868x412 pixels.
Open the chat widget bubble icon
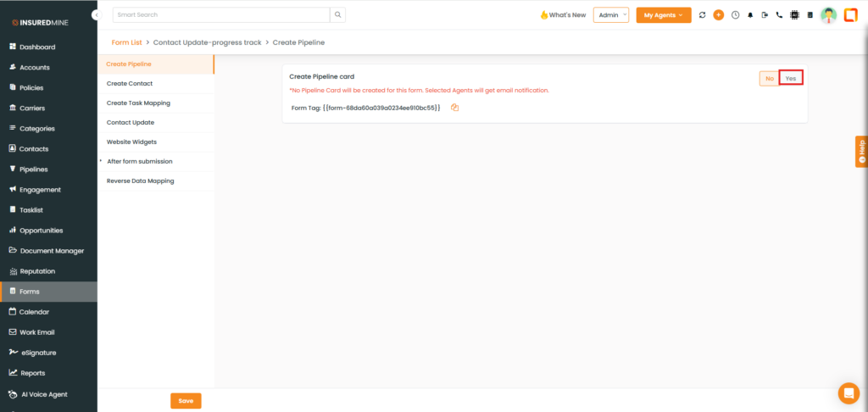[x=848, y=393]
